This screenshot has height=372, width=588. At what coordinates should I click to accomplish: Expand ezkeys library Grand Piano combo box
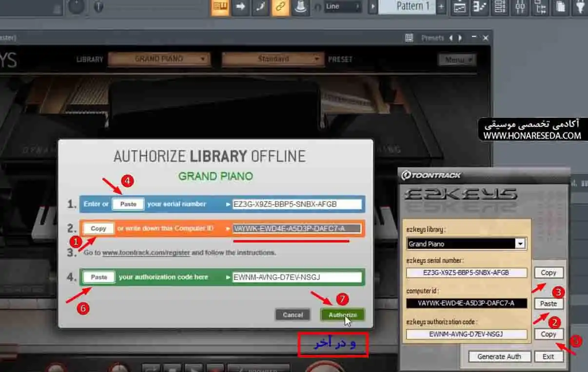pos(466,243)
